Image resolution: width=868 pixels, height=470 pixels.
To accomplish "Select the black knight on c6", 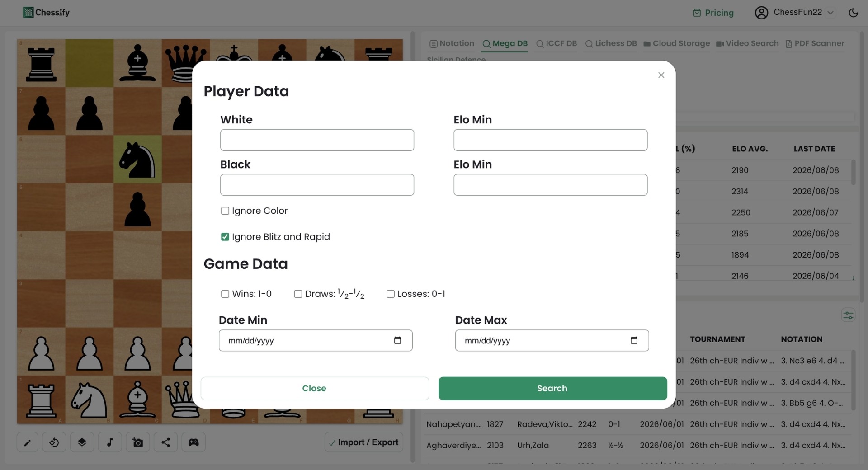I will tap(137, 159).
